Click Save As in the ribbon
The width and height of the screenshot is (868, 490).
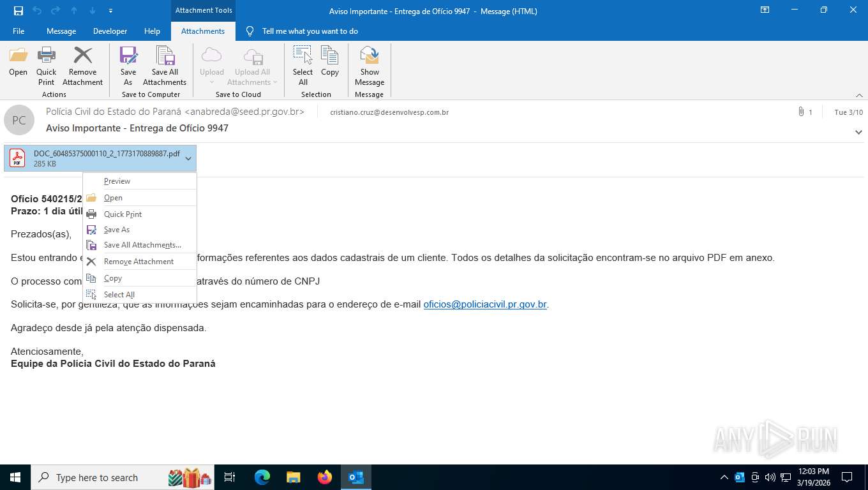point(128,66)
